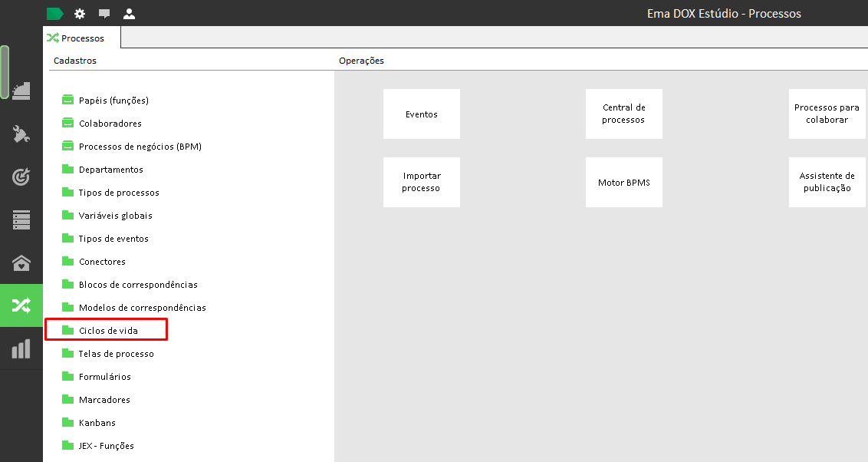Open Blocos de correspondências entry
This screenshot has width=868, height=462.
[138, 285]
